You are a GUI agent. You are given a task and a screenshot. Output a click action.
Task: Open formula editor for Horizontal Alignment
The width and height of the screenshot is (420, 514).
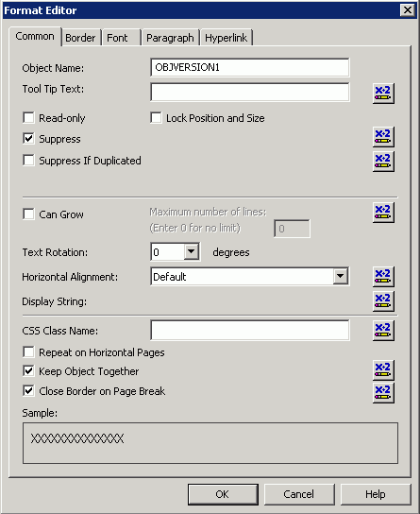point(383,277)
